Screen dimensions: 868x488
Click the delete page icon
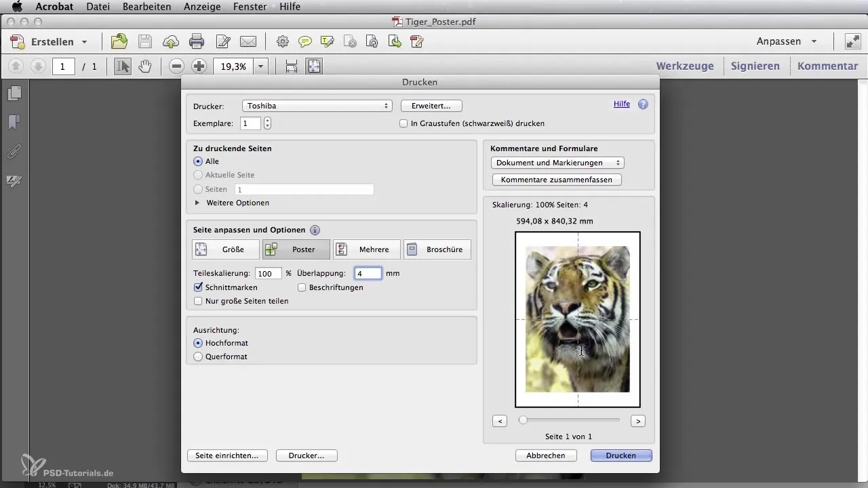tap(350, 42)
